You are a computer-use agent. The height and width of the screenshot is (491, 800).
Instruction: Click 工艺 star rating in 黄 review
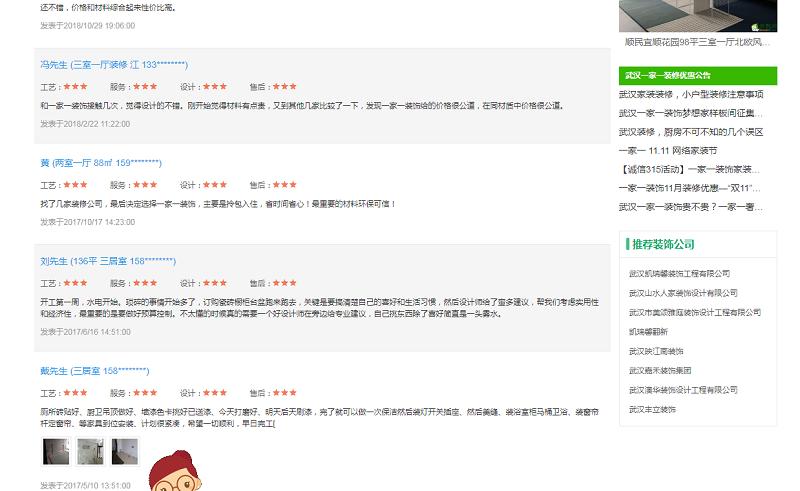click(x=76, y=185)
